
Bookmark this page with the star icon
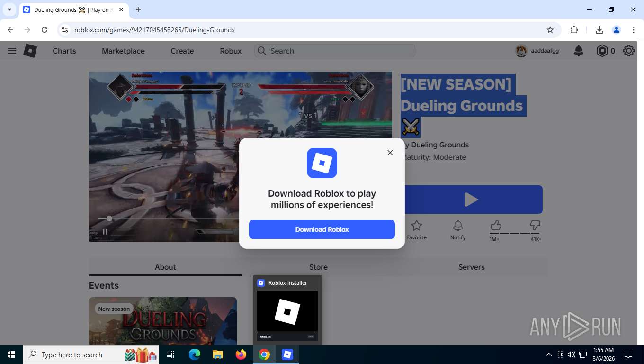click(x=550, y=30)
